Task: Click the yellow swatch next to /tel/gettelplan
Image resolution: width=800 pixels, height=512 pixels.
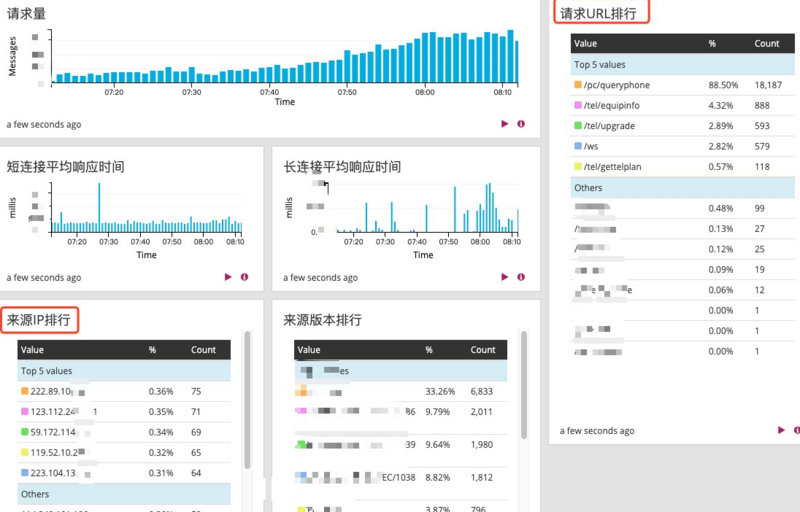Action: (578, 166)
